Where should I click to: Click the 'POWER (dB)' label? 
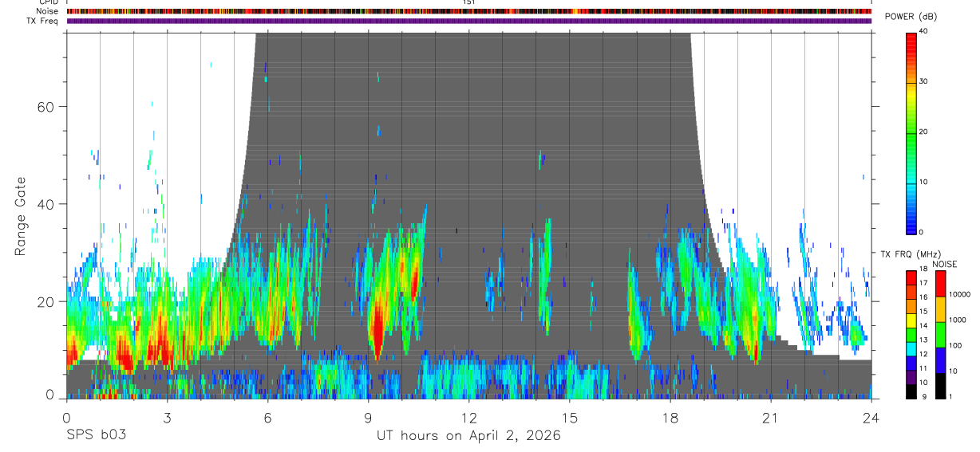click(x=911, y=17)
